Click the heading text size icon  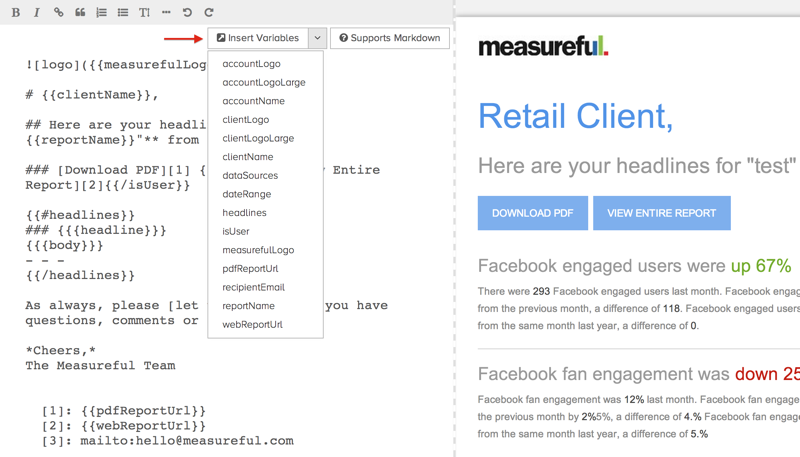(144, 13)
